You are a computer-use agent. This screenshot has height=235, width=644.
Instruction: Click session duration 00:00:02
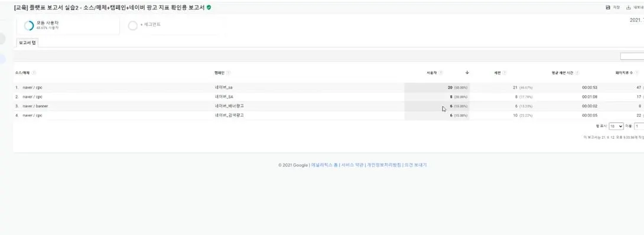tap(589, 106)
